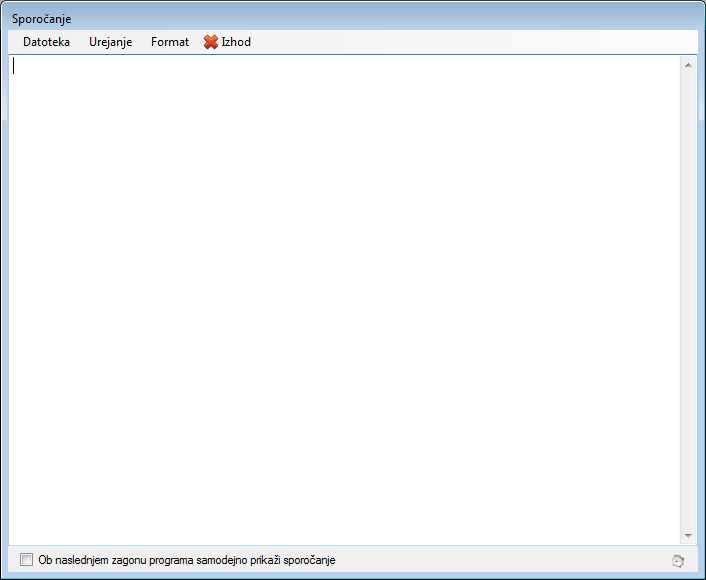Open the Datoteka menu
This screenshot has width=706, height=580.
coord(46,42)
